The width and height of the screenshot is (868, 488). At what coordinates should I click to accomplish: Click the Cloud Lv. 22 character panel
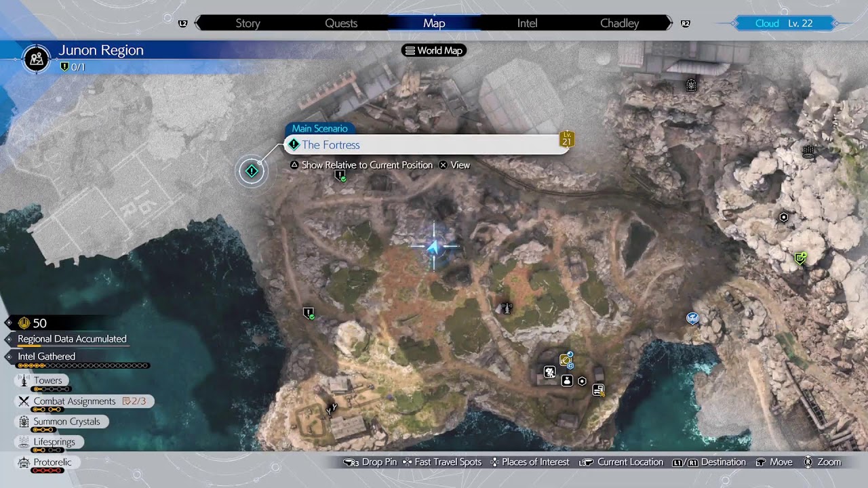783,23
